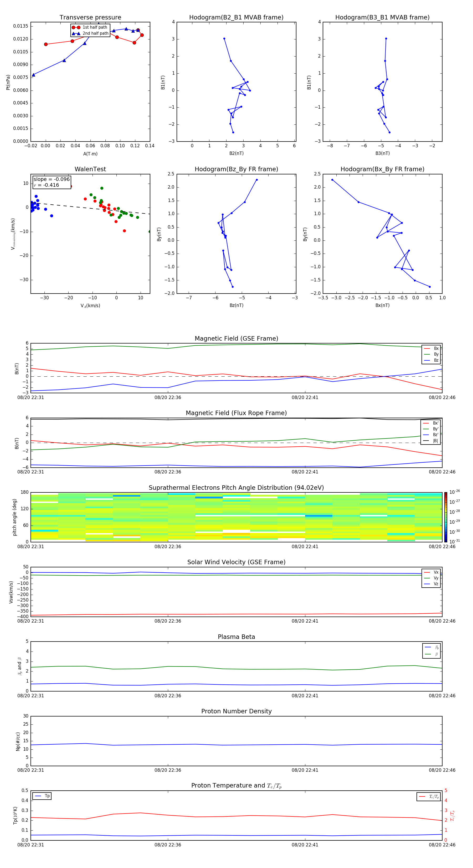
Task: Select the Suprathermal Electrons Pitch Angle Distribution title
Action: (236, 488)
